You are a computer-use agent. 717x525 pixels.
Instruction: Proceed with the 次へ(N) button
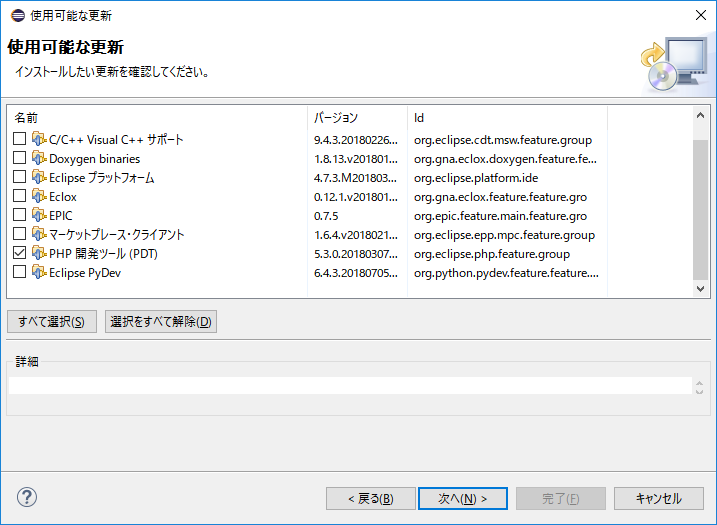click(x=463, y=498)
